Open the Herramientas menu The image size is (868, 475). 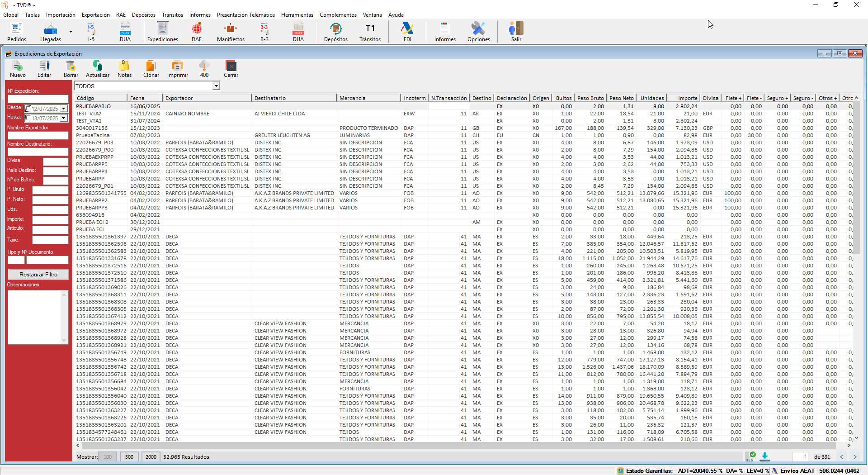[297, 15]
